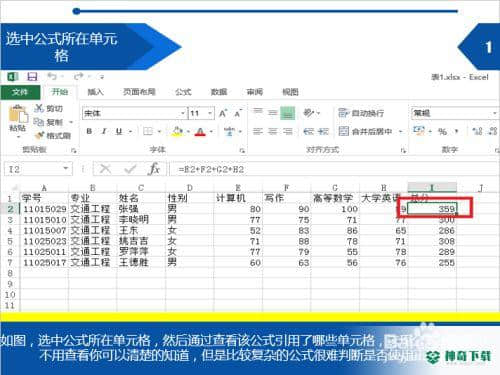This screenshot has height=375, width=500.
Task: Click the Increase Font Size icon
Action: (x=223, y=113)
